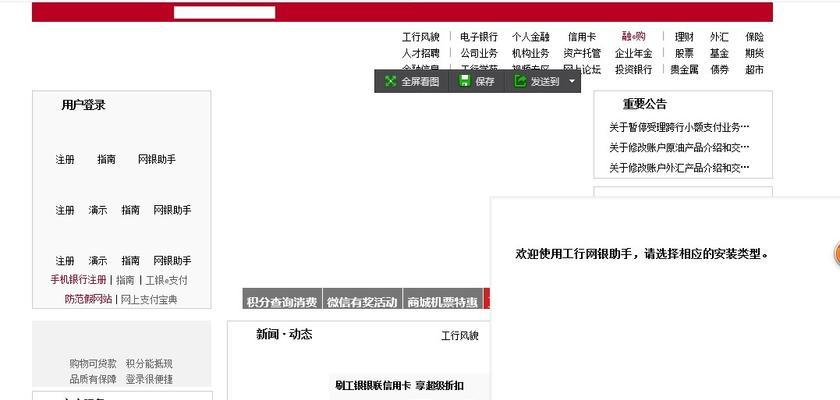Switch to the 商城机票特惠 tab
The width and height of the screenshot is (840, 400).
click(442, 299)
